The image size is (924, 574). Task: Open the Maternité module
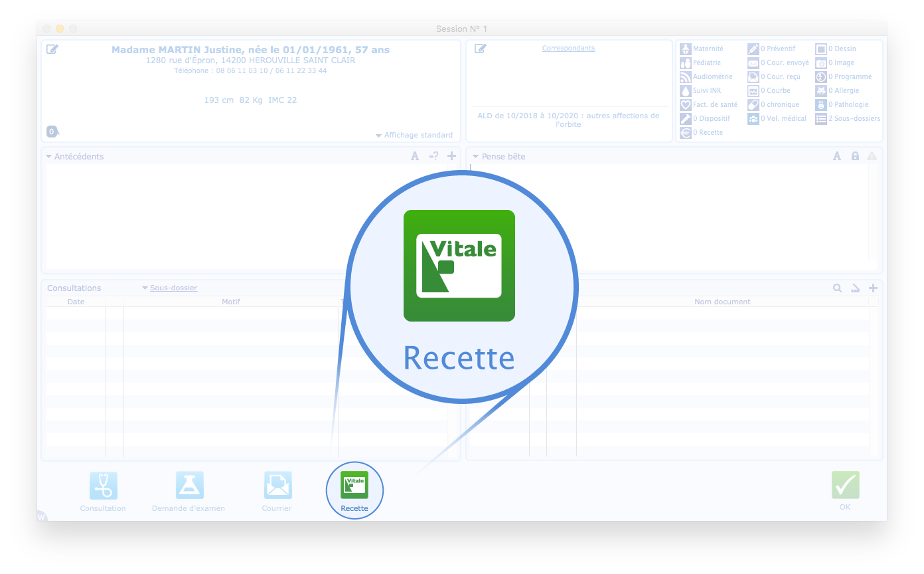point(702,48)
